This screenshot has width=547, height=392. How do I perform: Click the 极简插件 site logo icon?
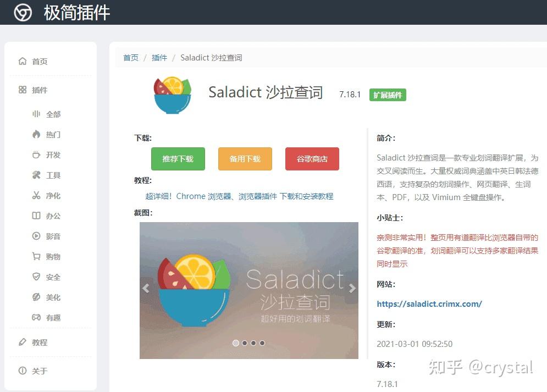(23, 13)
